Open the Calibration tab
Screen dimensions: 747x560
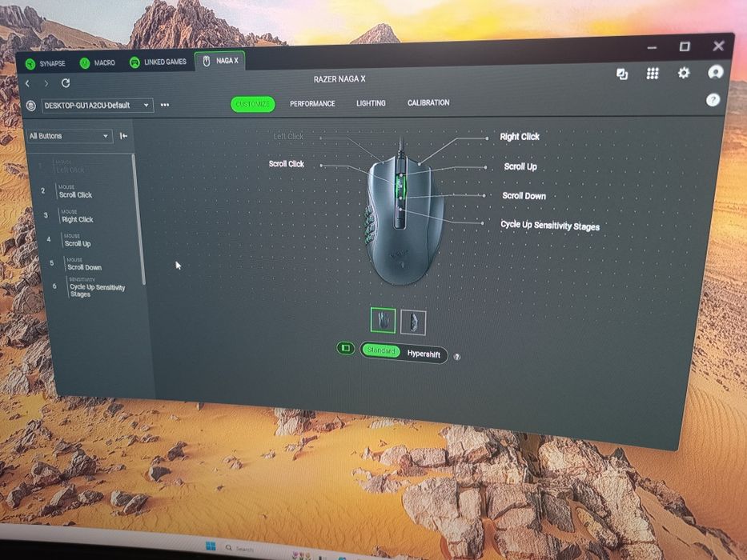[x=428, y=102]
